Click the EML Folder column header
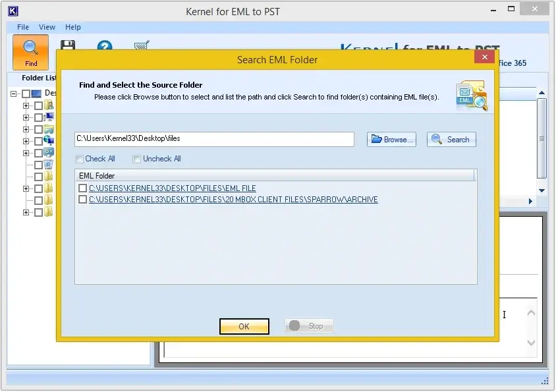 tap(275, 176)
